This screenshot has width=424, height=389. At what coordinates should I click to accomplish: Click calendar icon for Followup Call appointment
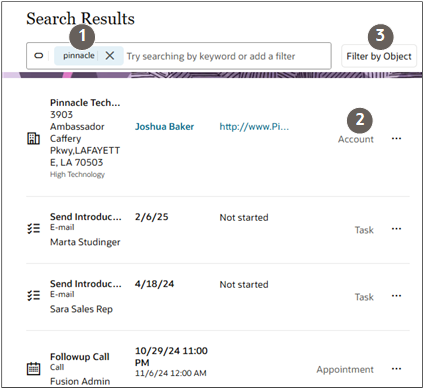click(33, 369)
